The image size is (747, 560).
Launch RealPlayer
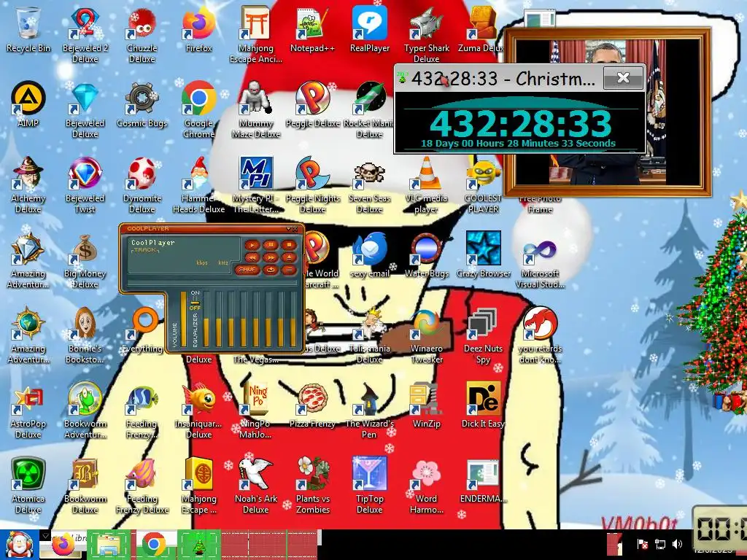tap(370, 29)
